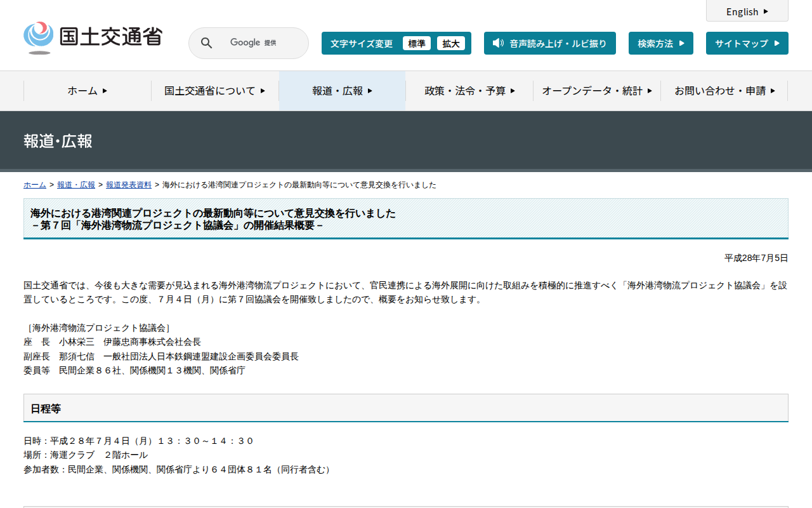Viewport: 812px width, 508px height.
Task: Expand the ホーム navigation menu
Action: click(88, 91)
